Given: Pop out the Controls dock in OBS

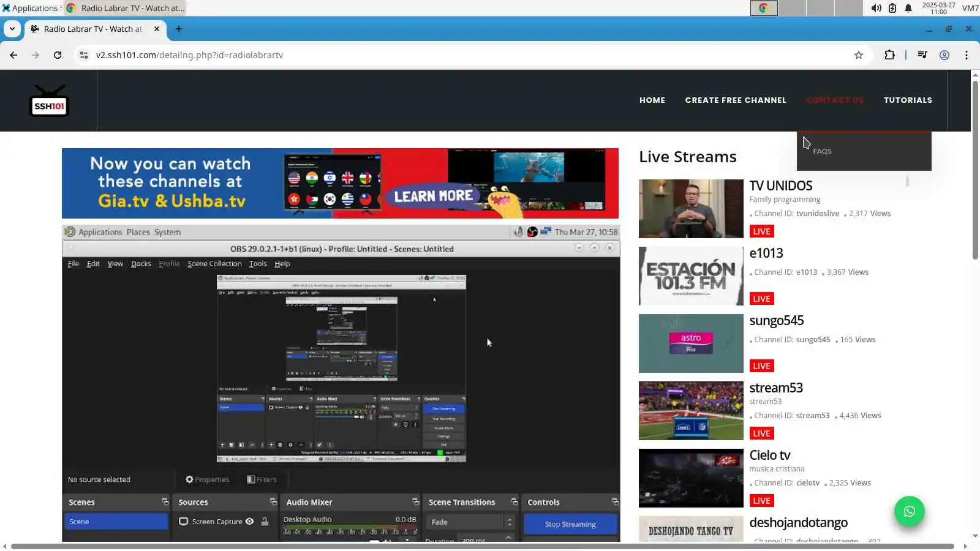Looking at the screenshot, I should pos(615,502).
